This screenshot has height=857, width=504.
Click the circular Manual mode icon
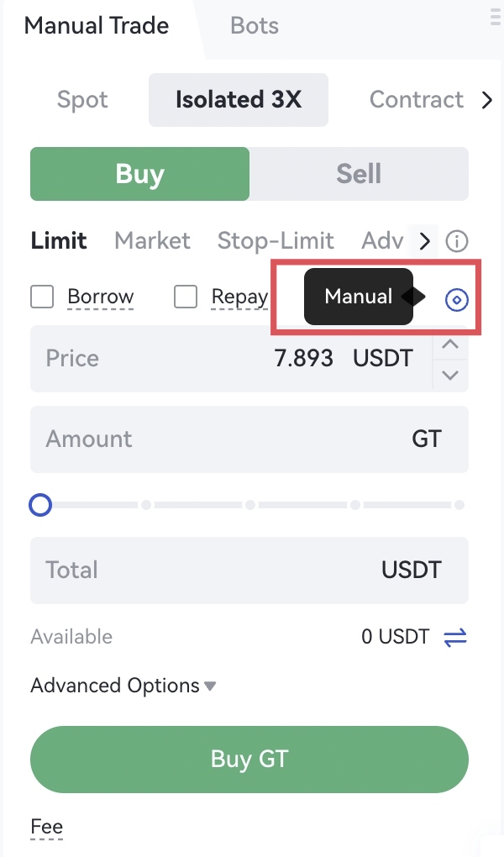tap(456, 299)
